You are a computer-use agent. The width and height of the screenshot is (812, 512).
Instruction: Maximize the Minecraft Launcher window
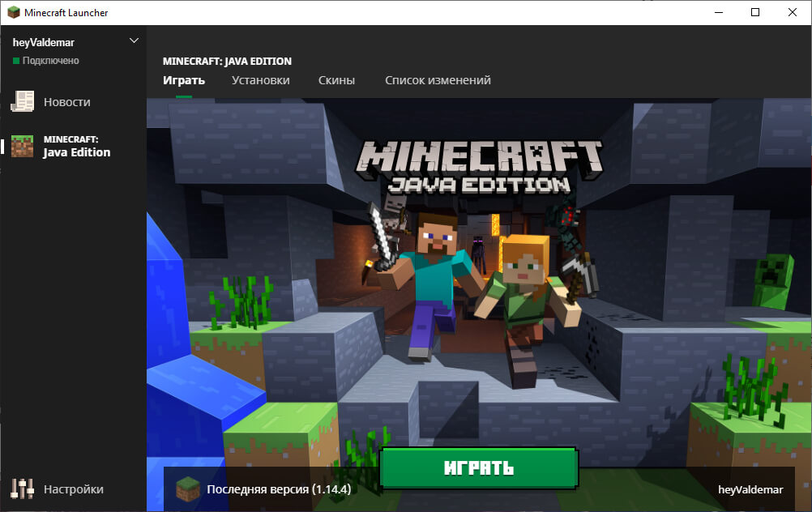pos(755,12)
